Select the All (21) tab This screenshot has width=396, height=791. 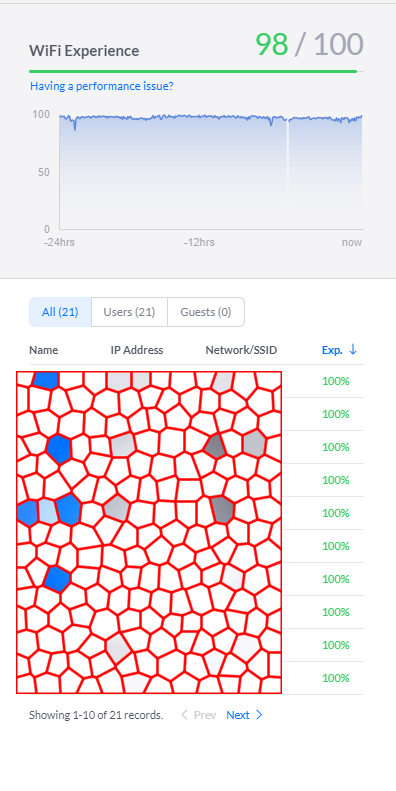click(60, 312)
